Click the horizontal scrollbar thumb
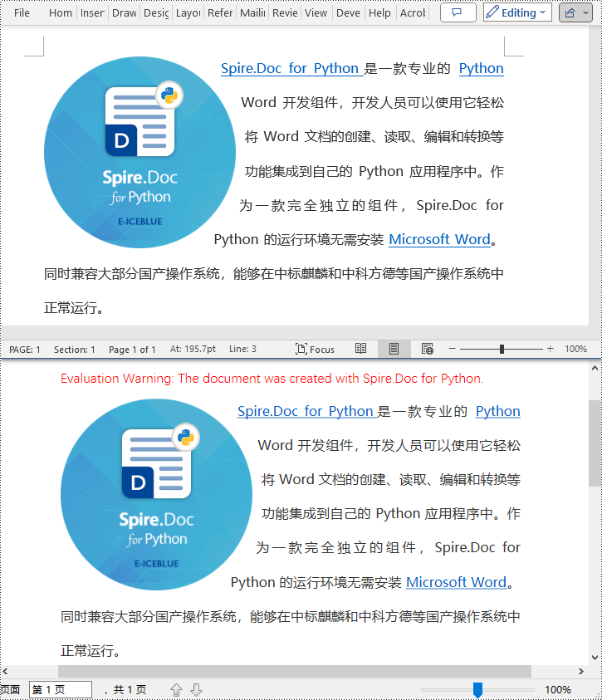Screen dimensions: 602x700 click(x=295, y=672)
